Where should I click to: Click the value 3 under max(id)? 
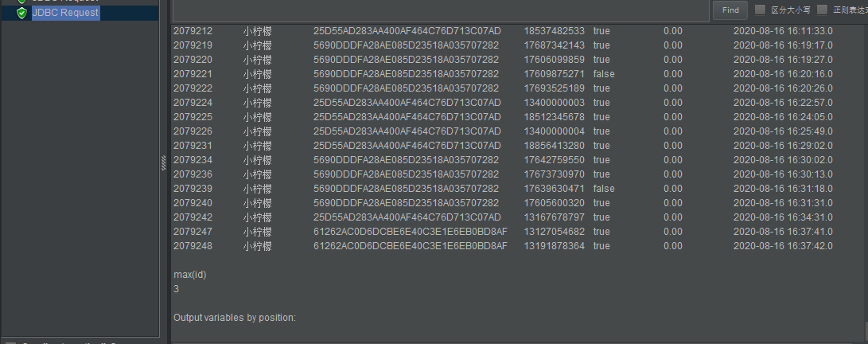coord(177,289)
